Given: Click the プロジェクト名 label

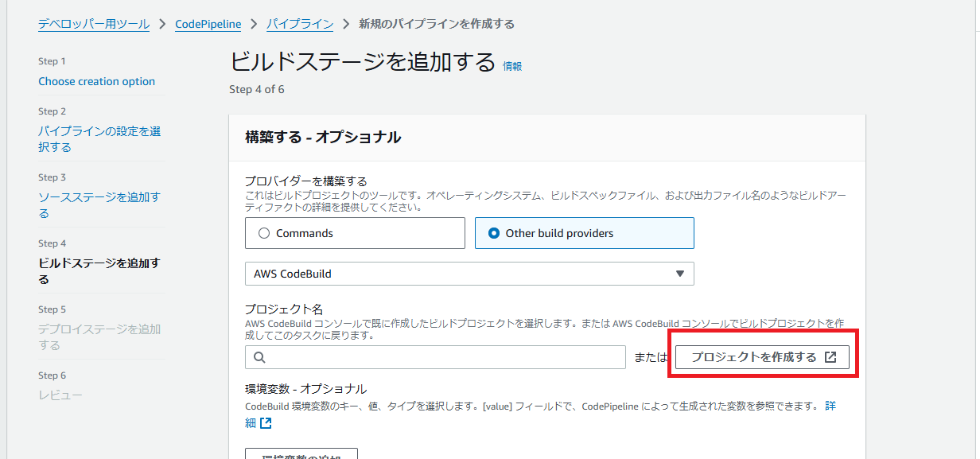Looking at the screenshot, I should (x=284, y=309).
